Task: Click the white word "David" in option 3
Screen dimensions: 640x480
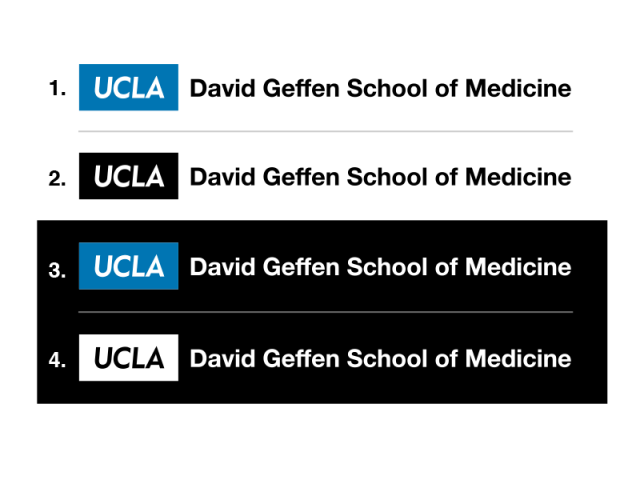Action: click(217, 268)
